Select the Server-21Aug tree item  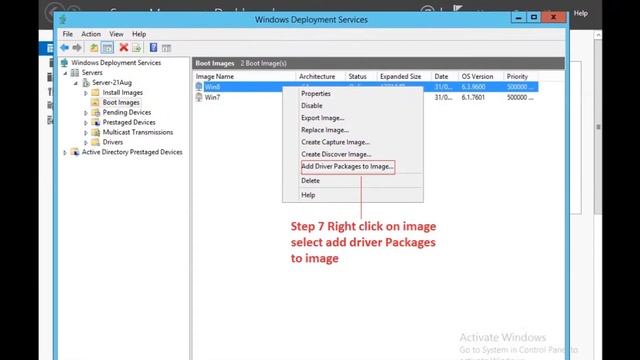[112, 82]
